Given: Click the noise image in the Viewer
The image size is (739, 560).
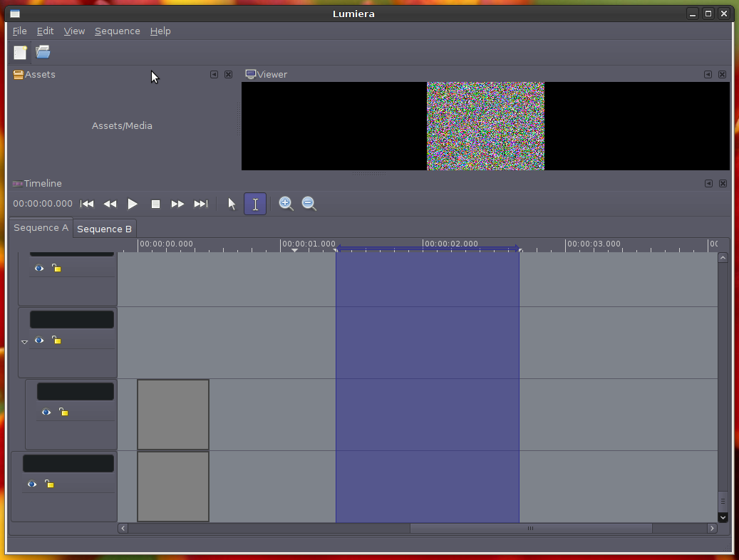Looking at the screenshot, I should tap(485, 126).
